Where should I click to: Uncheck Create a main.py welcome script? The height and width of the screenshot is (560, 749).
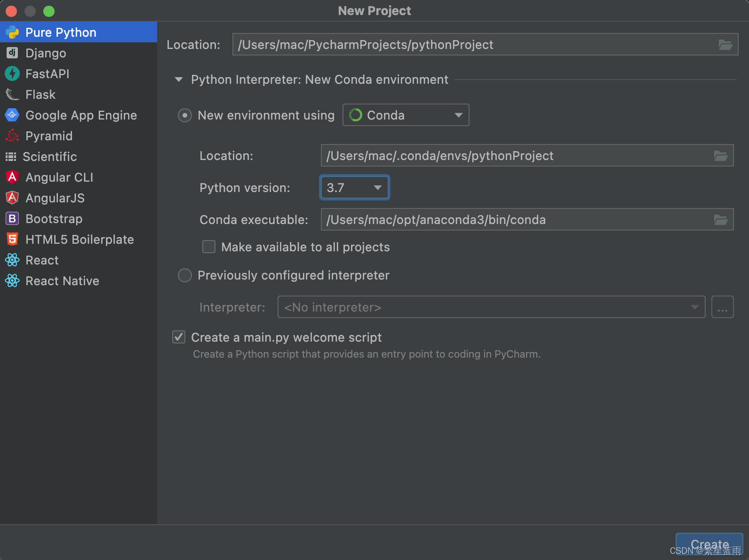click(x=179, y=337)
